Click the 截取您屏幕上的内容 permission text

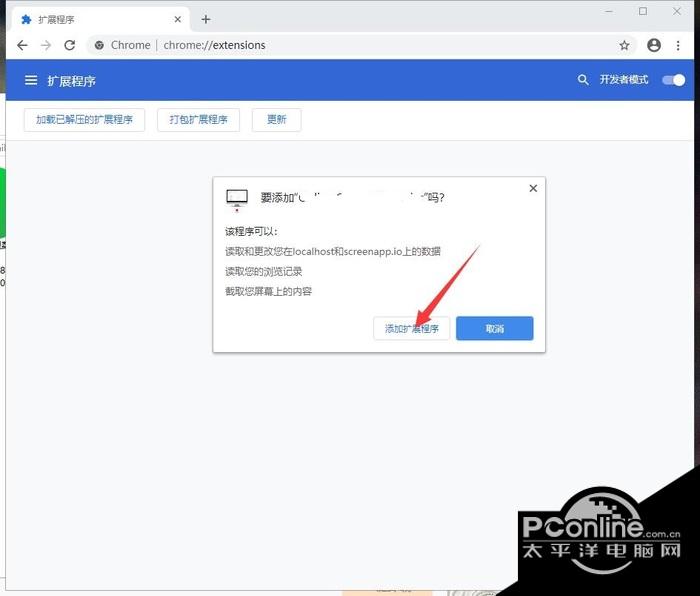tap(268, 292)
